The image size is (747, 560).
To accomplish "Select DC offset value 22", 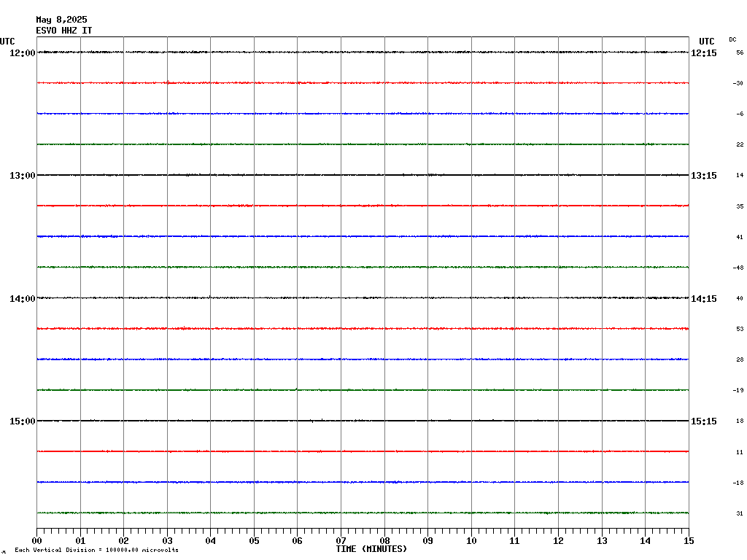I will 740,145.
